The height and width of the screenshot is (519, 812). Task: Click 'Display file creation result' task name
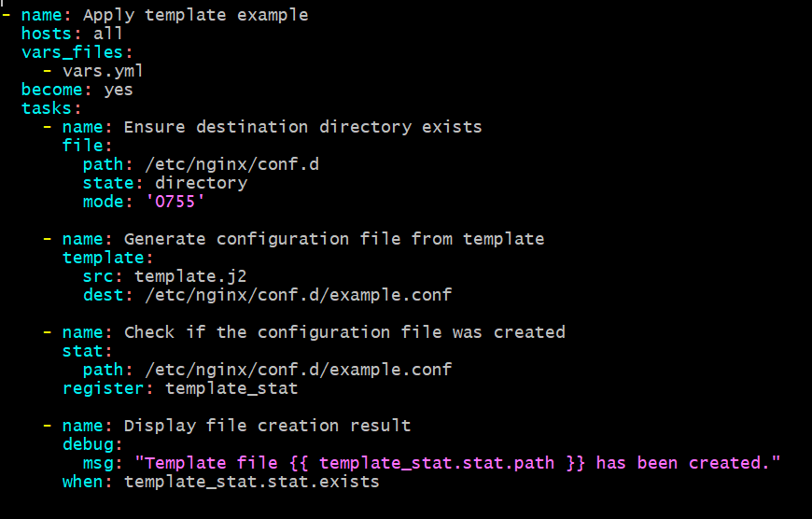tap(267, 426)
